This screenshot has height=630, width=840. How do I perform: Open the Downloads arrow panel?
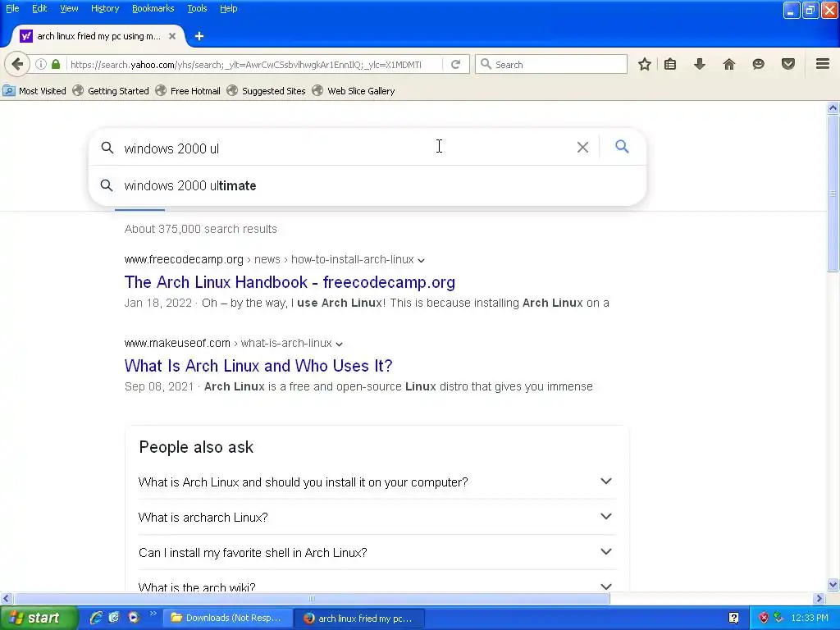point(700,64)
